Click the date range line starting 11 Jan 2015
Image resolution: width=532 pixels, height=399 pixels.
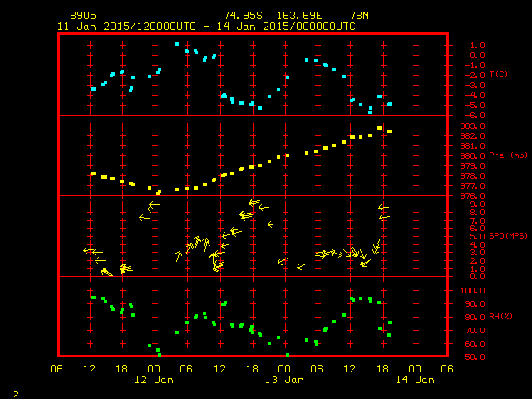point(206,27)
